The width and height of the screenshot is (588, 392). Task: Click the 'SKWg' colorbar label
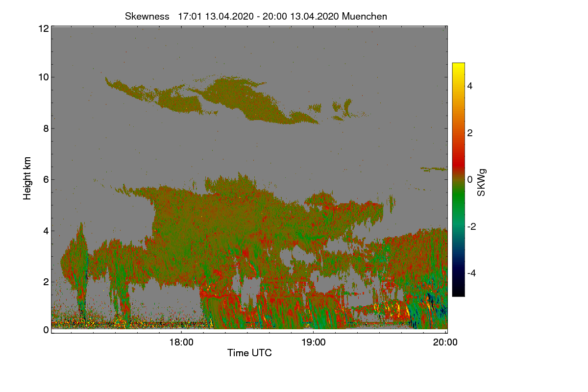click(482, 183)
